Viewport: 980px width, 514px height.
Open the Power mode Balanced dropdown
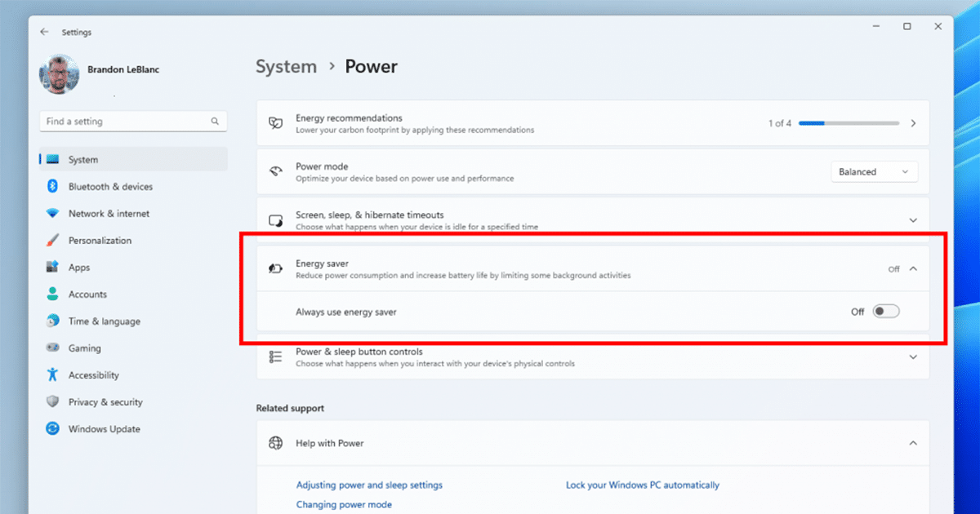(874, 172)
